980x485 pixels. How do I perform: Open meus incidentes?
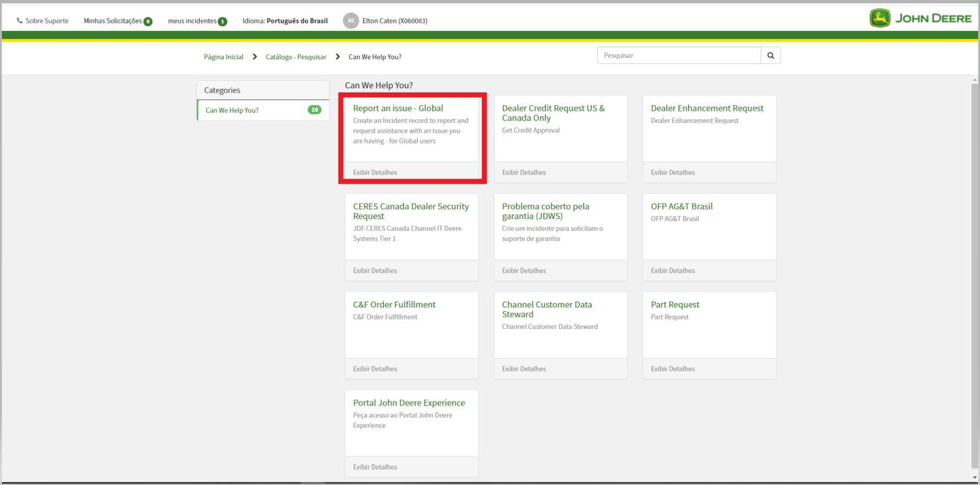(x=192, y=21)
